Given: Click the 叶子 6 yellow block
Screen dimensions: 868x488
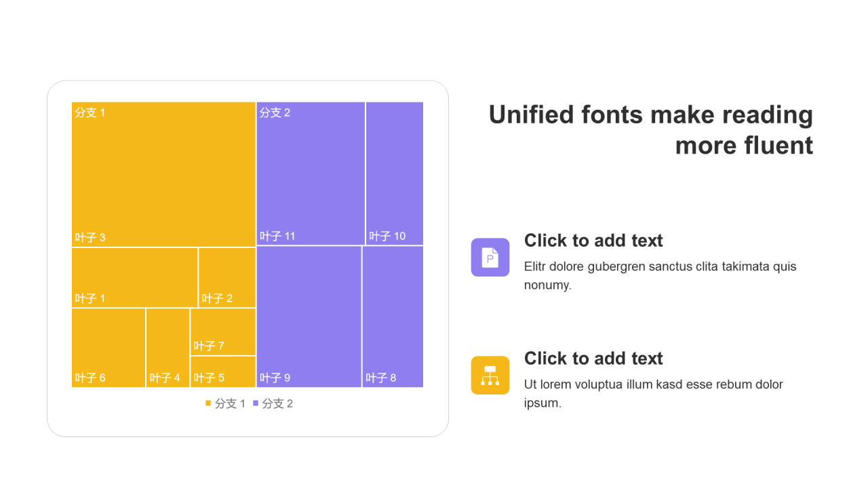Looking at the screenshot, I should (108, 348).
